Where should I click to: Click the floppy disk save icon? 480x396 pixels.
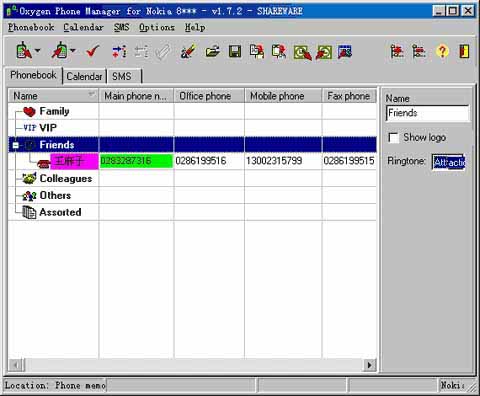(x=235, y=52)
